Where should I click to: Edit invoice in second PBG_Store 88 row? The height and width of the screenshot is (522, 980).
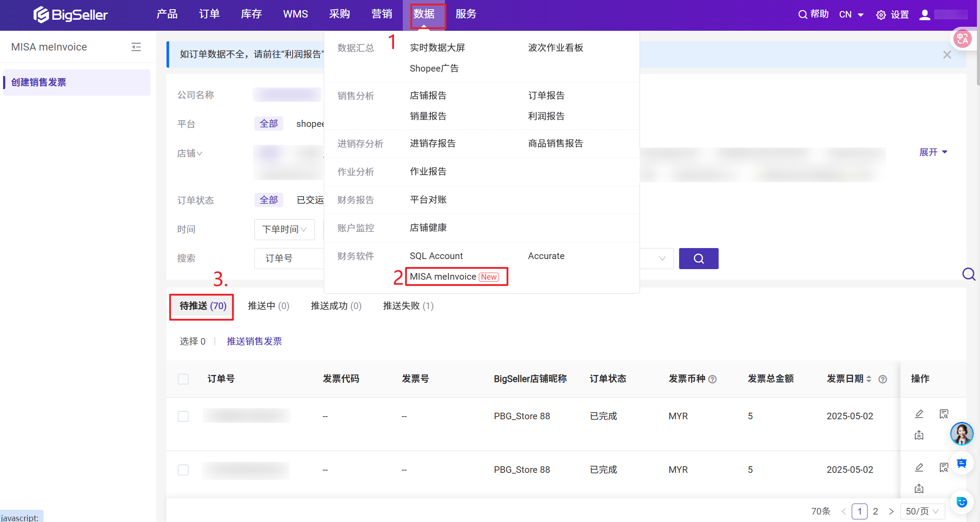[x=919, y=468]
